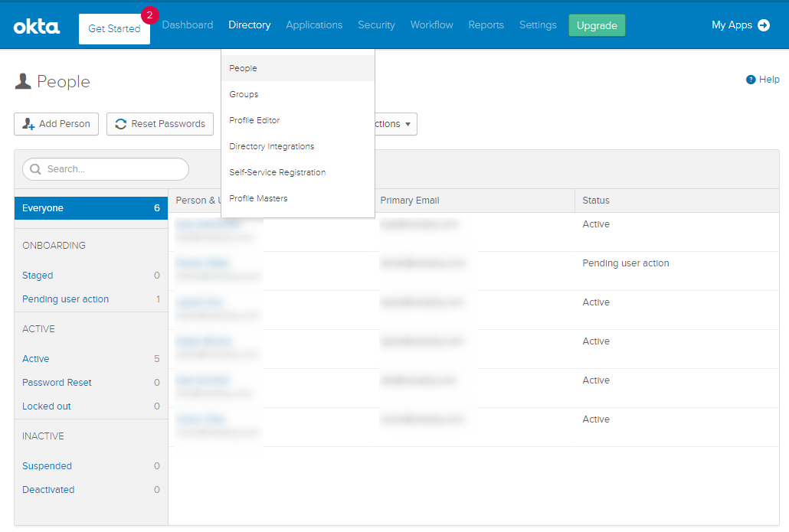Open Profile Editor from dropdown

(x=298, y=120)
